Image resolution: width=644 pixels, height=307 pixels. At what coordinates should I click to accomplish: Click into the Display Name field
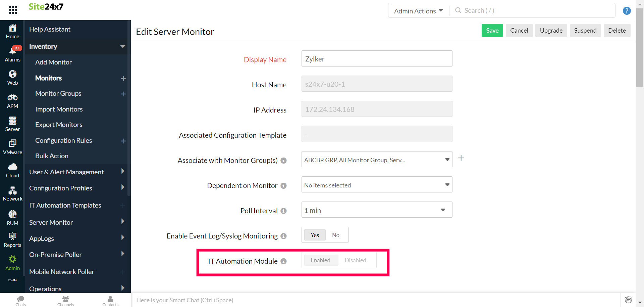(x=377, y=59)
